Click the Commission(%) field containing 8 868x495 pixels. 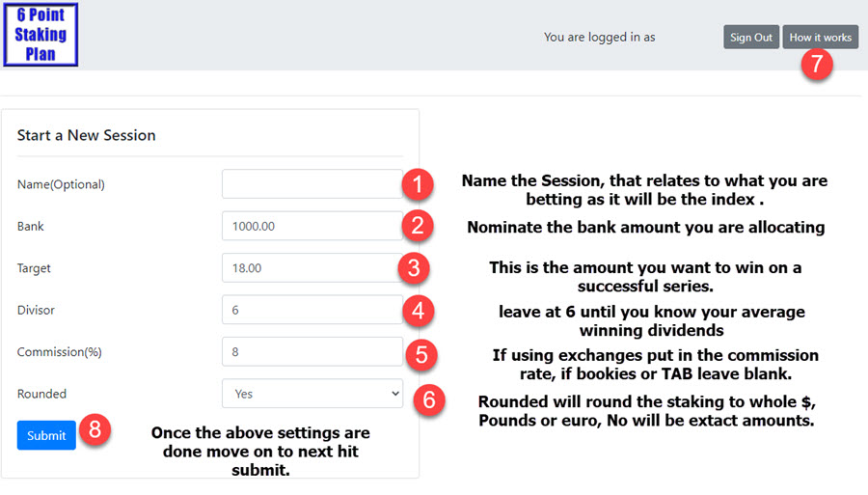point(312,351)
